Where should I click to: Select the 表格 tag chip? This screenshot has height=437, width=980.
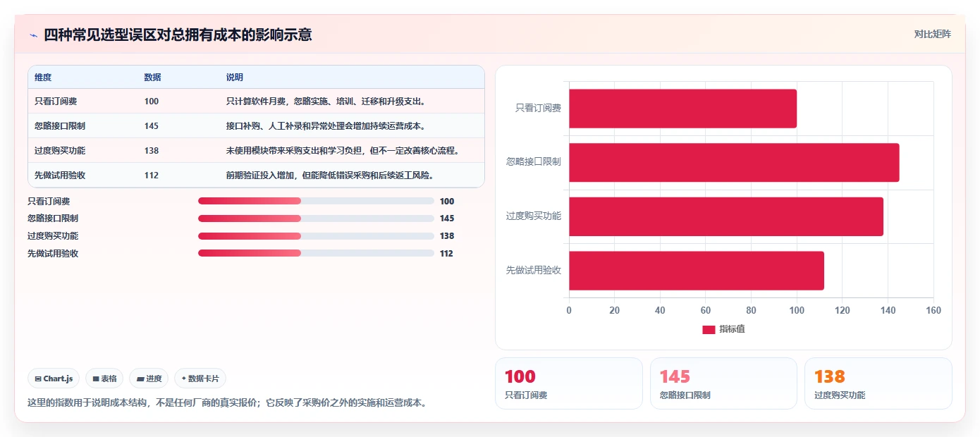(x=104, y=378)
